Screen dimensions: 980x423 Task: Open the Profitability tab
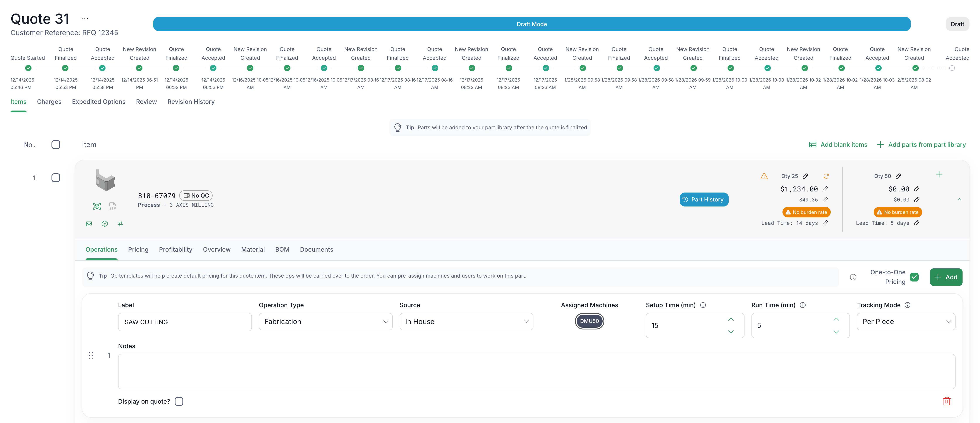click(175, 249)
